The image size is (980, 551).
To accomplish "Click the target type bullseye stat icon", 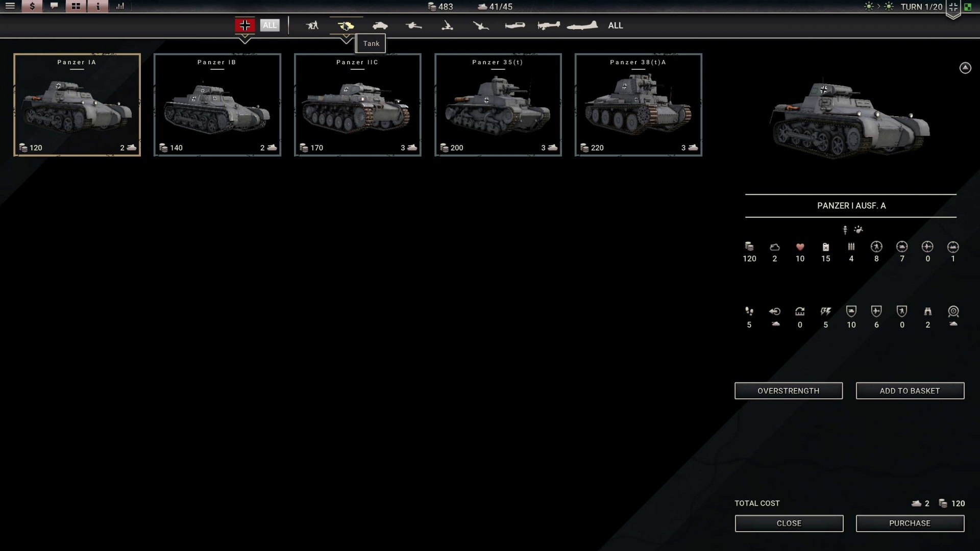I will pyautogui.click(x=953, y=311).
